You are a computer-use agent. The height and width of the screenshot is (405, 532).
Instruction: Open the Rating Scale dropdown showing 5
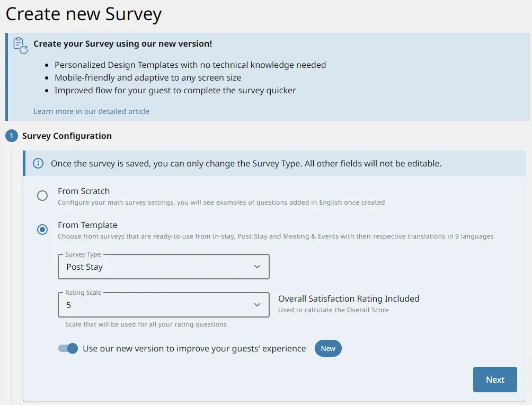pos(164,305)
